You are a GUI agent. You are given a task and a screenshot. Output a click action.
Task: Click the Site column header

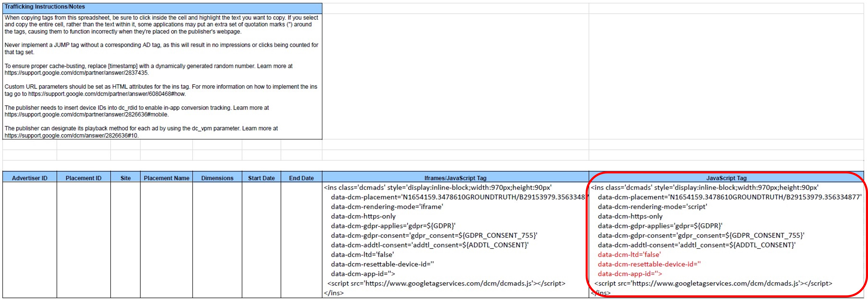[x=125, y=178]
